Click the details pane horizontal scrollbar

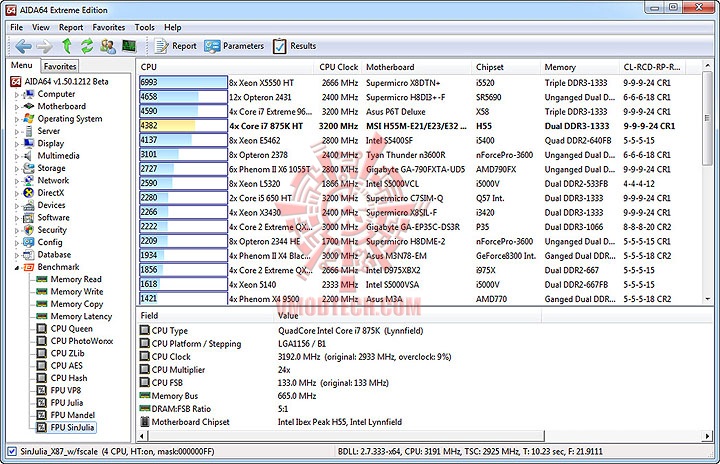(345, 436)
